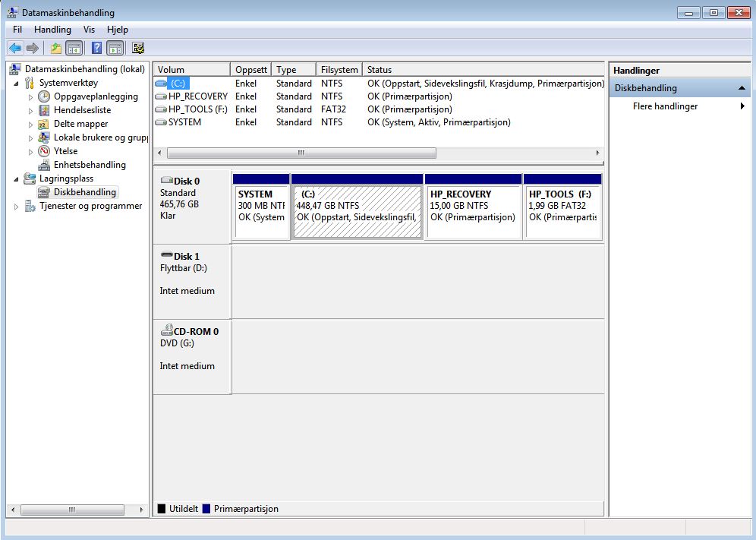The image size is (756, 540).
Task: Click the drive icon beside HP_RECOVERY volume
Action: 161,96
